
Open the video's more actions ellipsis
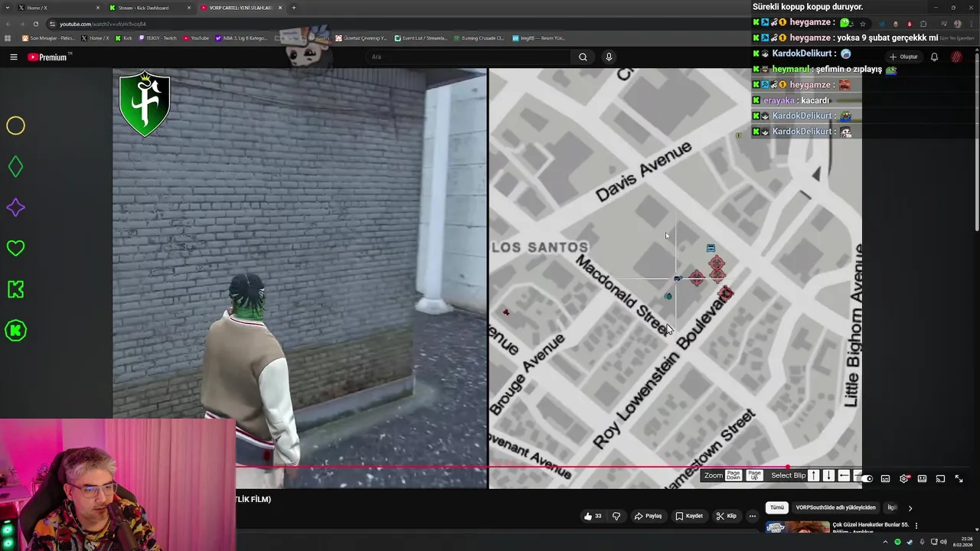pos(753,516)
